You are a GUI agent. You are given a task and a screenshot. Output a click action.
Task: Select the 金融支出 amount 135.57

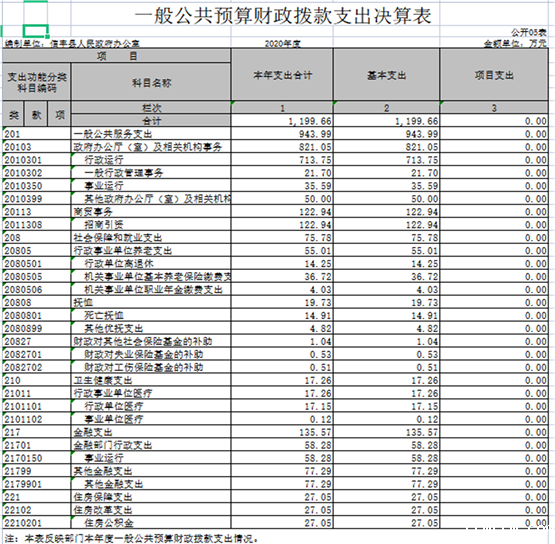click(x=282, y=432)
